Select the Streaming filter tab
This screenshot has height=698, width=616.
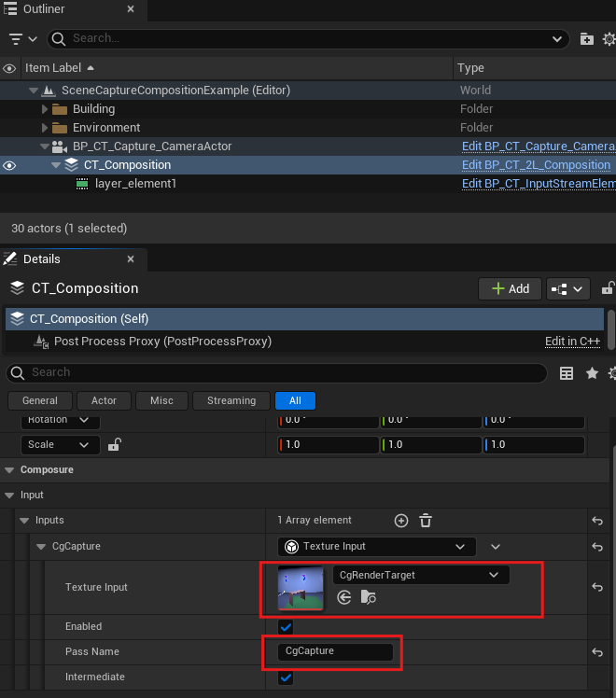point(231,400)
